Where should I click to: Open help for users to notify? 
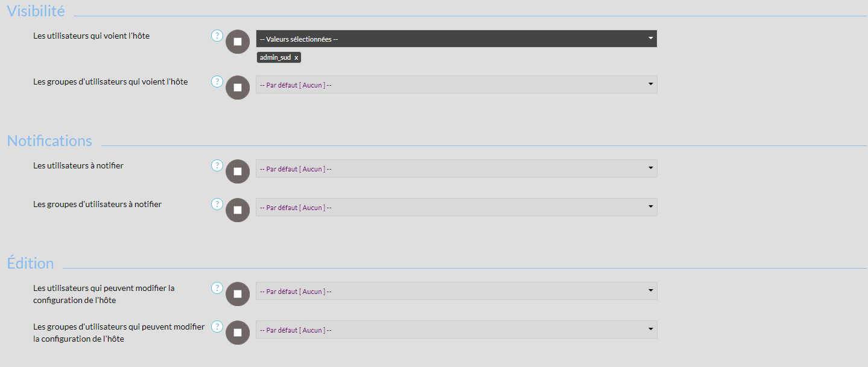(217, 165)
